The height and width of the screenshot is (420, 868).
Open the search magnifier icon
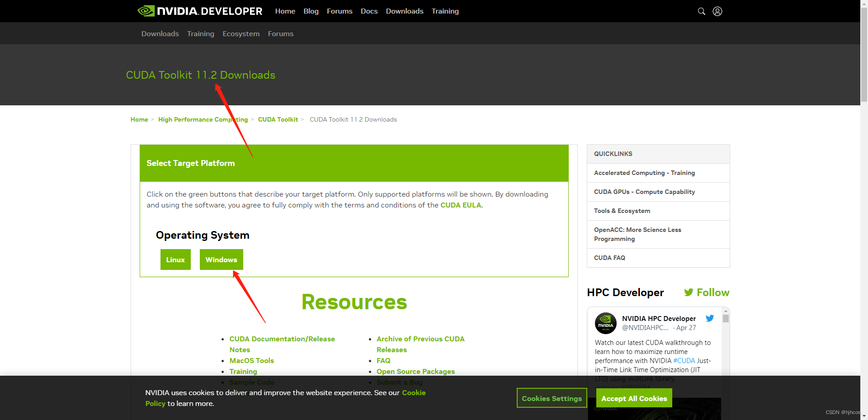701,11
